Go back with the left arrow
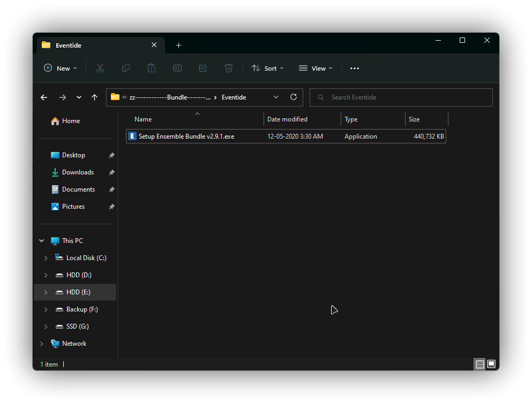Image resolution: width=532 pixels, height=403 pixels. click(x=44, y=97)
